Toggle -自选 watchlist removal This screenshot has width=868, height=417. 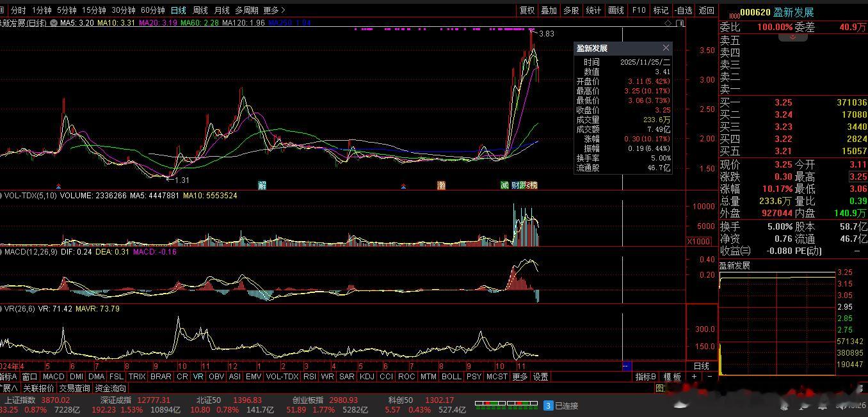click(x=684, y=10)
